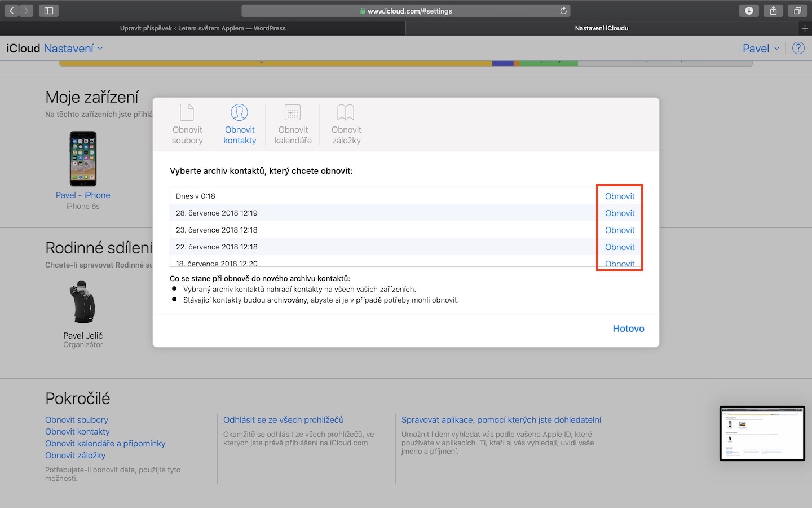Viewport: 812px width, 508px height.
Task: Show the Safari sidebar
Action: 48,11
